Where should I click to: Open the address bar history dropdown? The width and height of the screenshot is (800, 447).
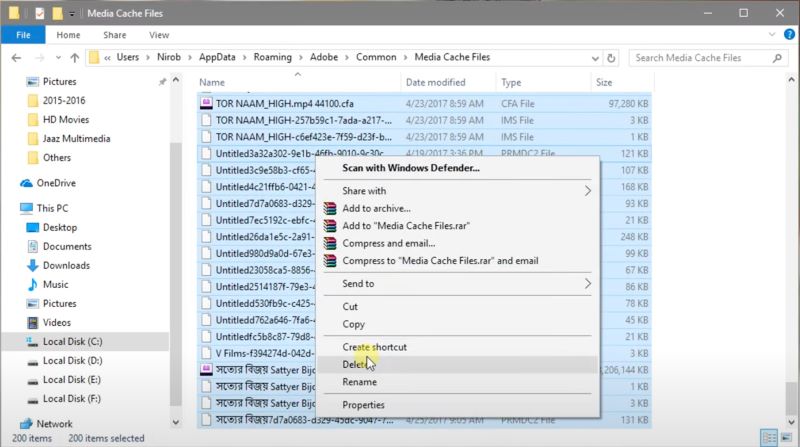[x=594, y=58]
